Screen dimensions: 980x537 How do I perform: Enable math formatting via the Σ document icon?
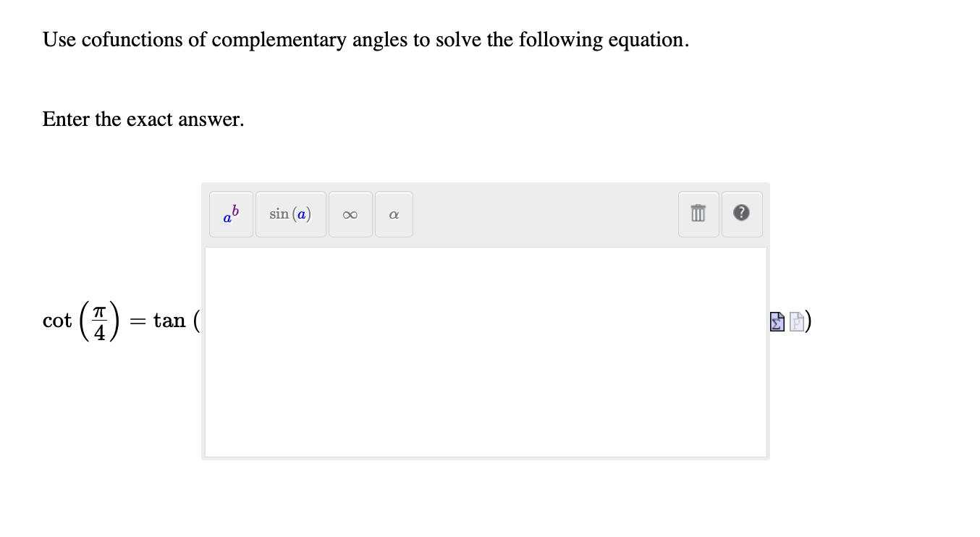coord(776,321)
